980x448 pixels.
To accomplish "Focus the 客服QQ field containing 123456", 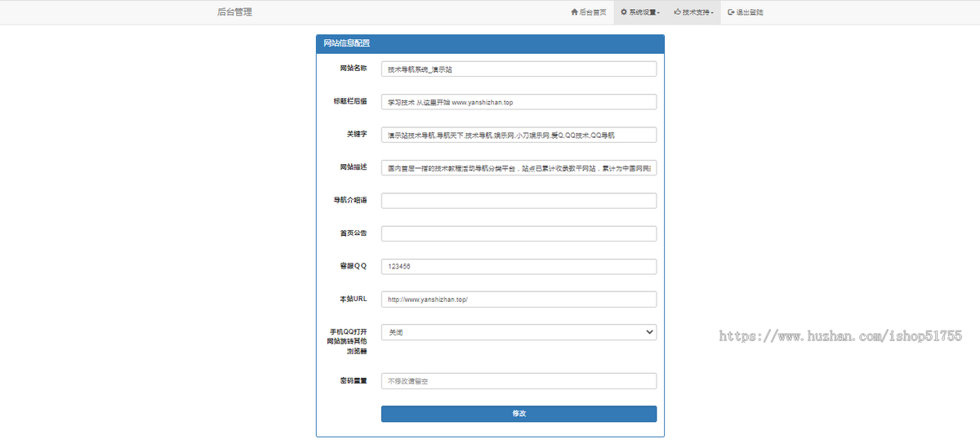I will pos(519,266).
